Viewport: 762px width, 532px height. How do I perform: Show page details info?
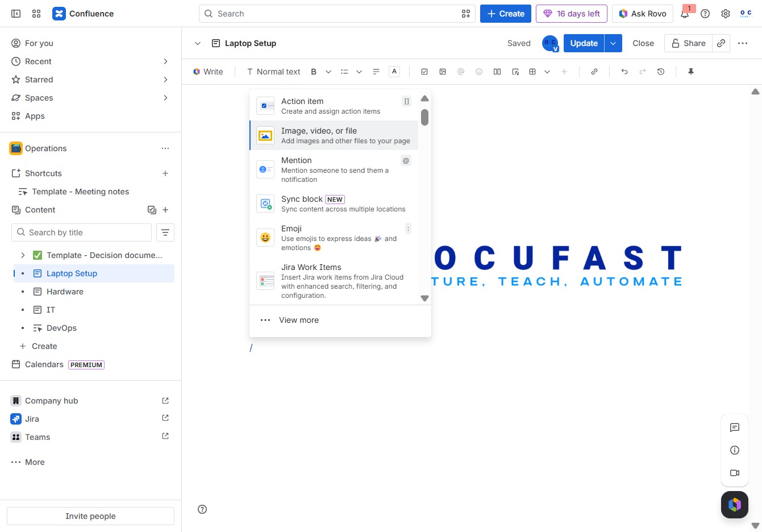[x=735, y=450]
